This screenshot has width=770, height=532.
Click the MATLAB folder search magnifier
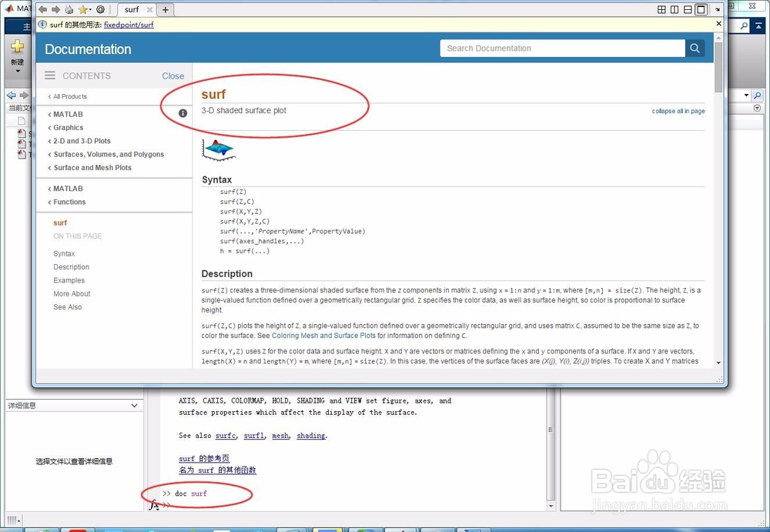758,95
